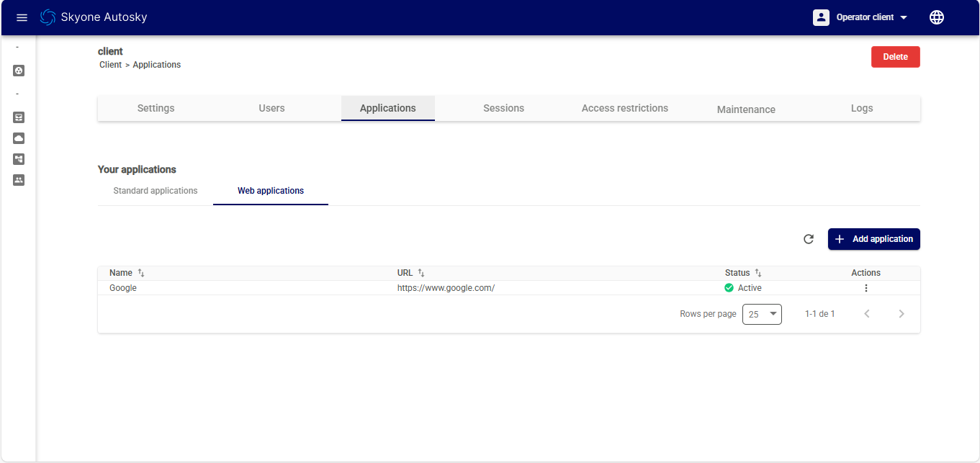Screen dimensions: 980x463
Task: Open the hierarchy tree sidebar icon
Action: (19, 159)
